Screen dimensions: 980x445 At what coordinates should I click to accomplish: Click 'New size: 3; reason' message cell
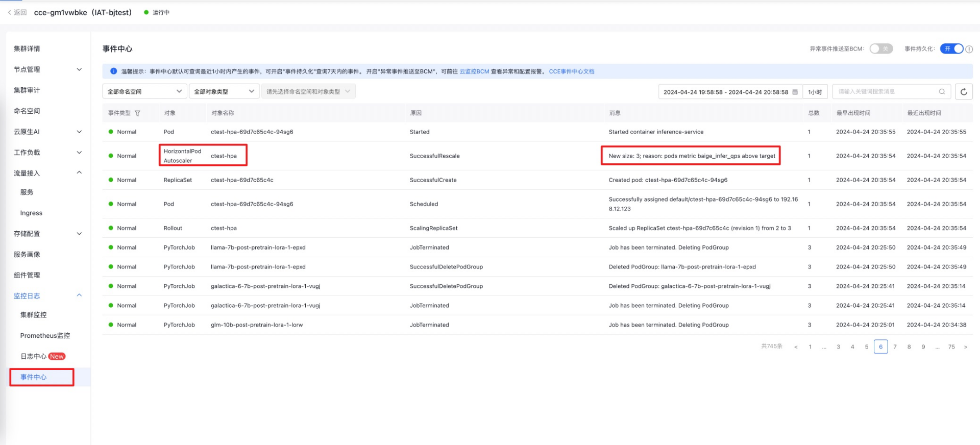[x=692, y=156]
